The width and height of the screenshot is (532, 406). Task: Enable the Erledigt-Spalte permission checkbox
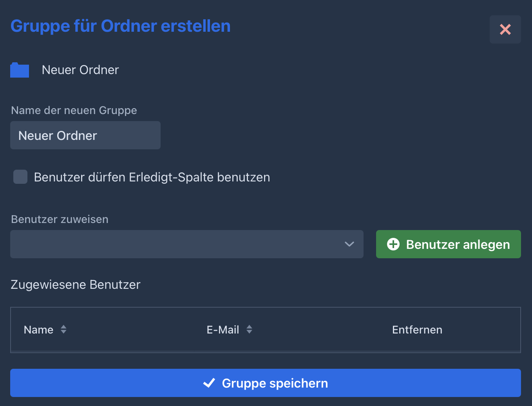tap(20, 177)
